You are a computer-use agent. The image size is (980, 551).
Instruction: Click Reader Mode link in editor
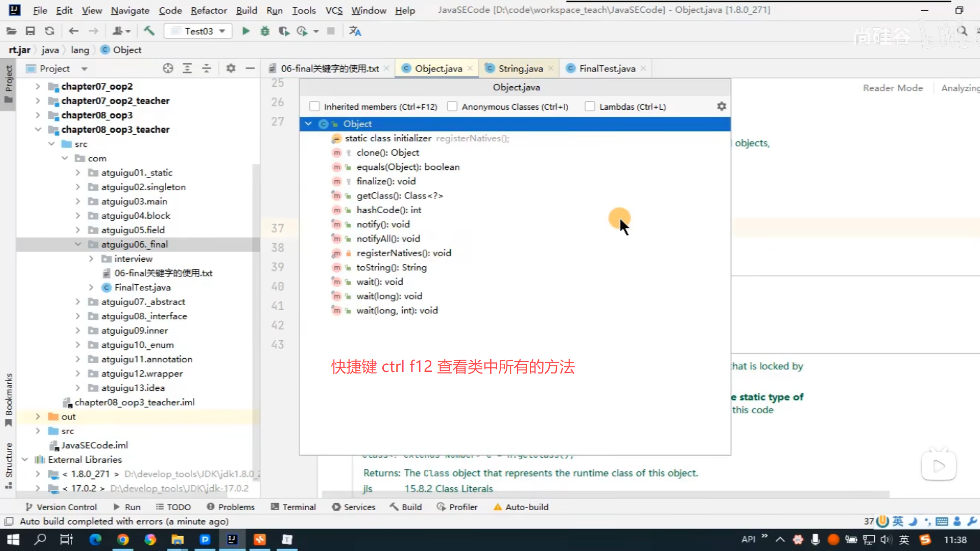tap(893, 88)
